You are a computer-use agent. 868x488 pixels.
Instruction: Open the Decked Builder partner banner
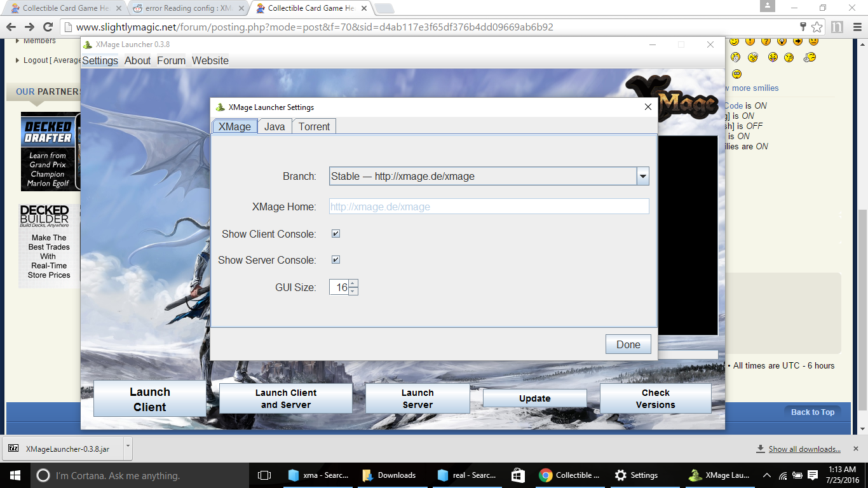tap(50, 246)
